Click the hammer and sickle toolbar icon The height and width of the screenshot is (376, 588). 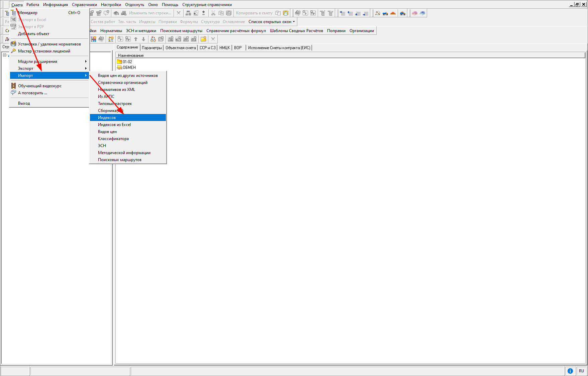[x=378, y=13]
